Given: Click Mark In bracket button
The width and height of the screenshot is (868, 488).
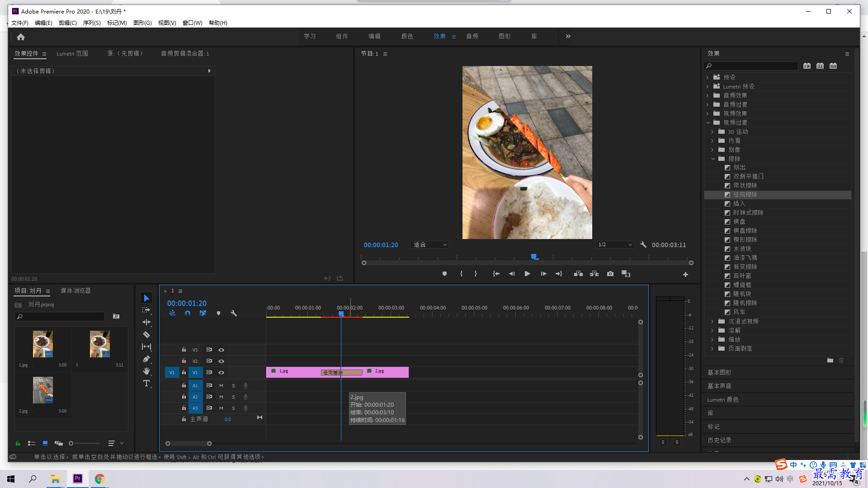Looking at the screenshot, I should coord(461,274).
